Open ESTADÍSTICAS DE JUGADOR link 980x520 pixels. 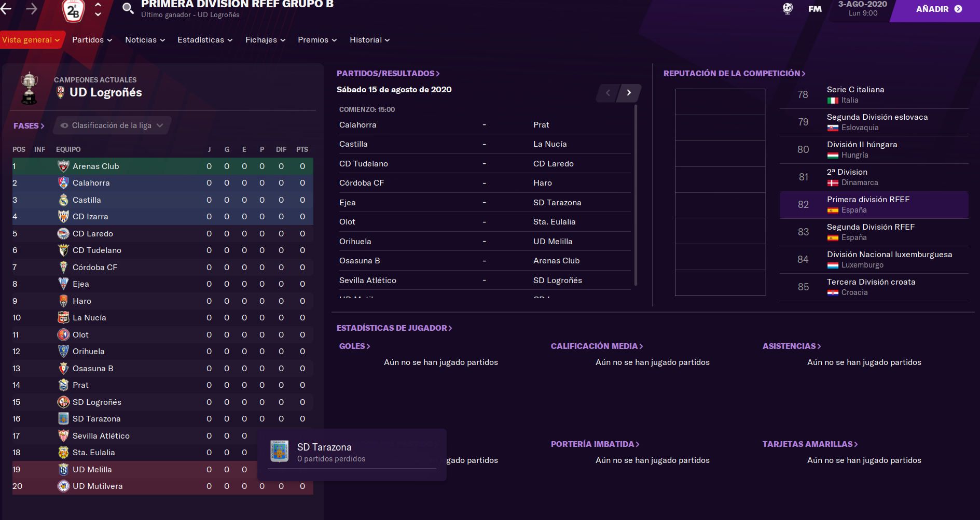coord(394,328)
